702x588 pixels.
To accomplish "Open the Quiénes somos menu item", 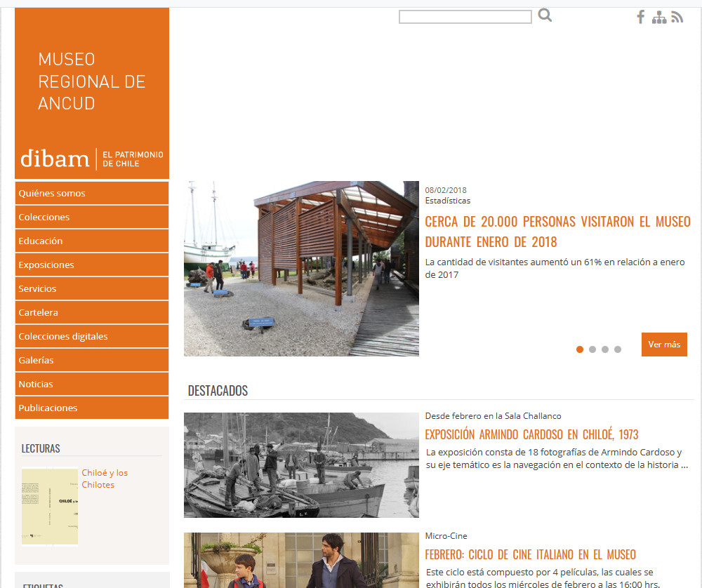I will (52, 194).
